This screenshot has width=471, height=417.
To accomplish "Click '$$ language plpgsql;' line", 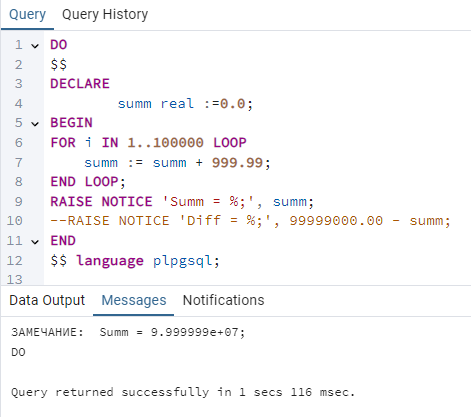I will (x=135, y=261).
